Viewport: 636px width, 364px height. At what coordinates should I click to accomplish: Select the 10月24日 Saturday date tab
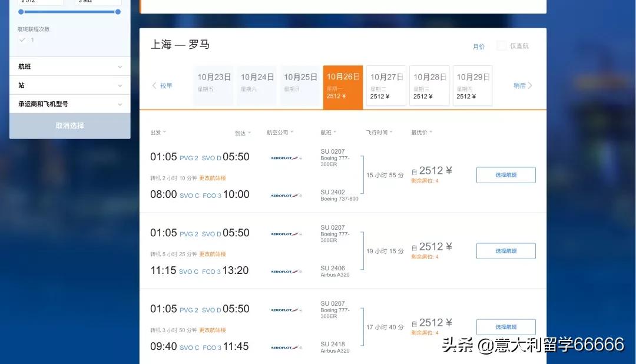[256, 85]
